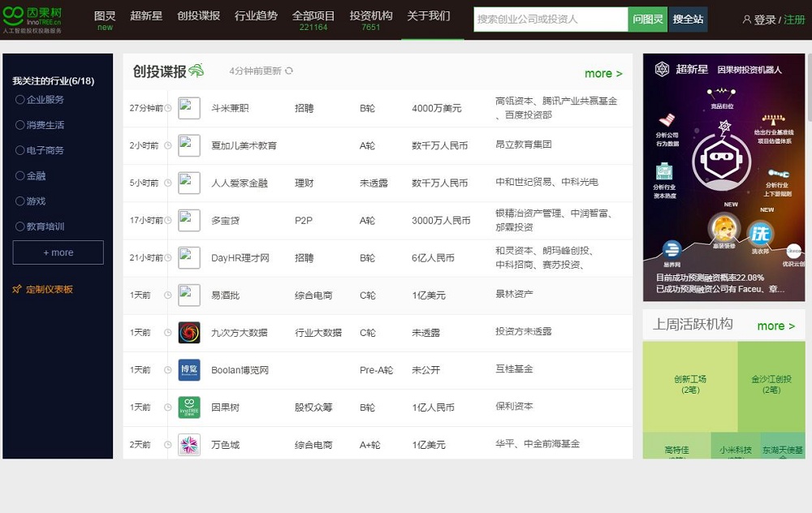Open 全部项目 221164 navigation item
812x513 pixels.
point(313,20)
